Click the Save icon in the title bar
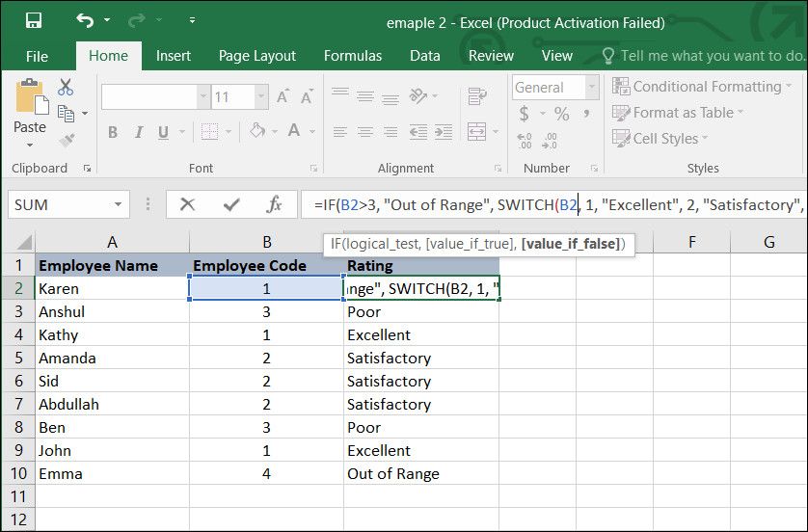 pyautogui.click(x=34, y=20)
